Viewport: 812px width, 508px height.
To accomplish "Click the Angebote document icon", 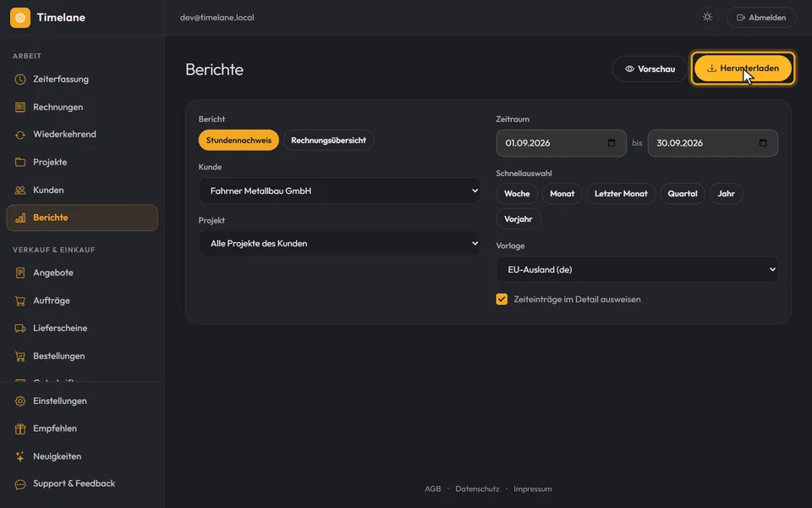I will pos(20,273).
